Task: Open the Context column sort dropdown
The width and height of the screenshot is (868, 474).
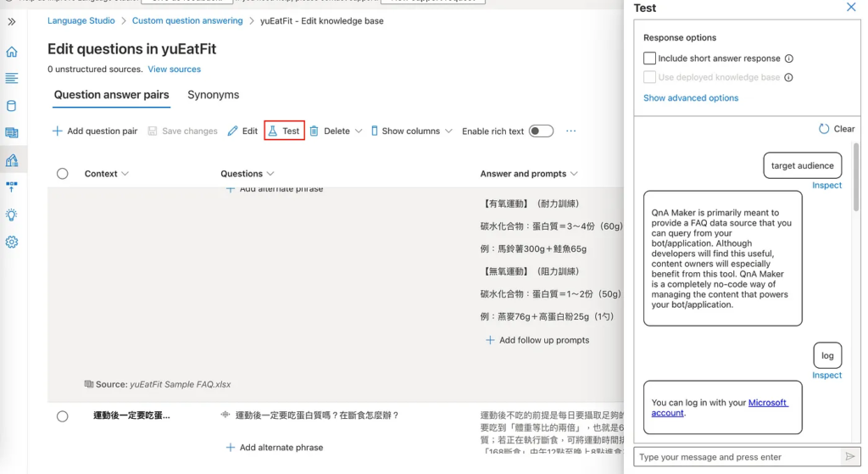Action: point(125,174)
